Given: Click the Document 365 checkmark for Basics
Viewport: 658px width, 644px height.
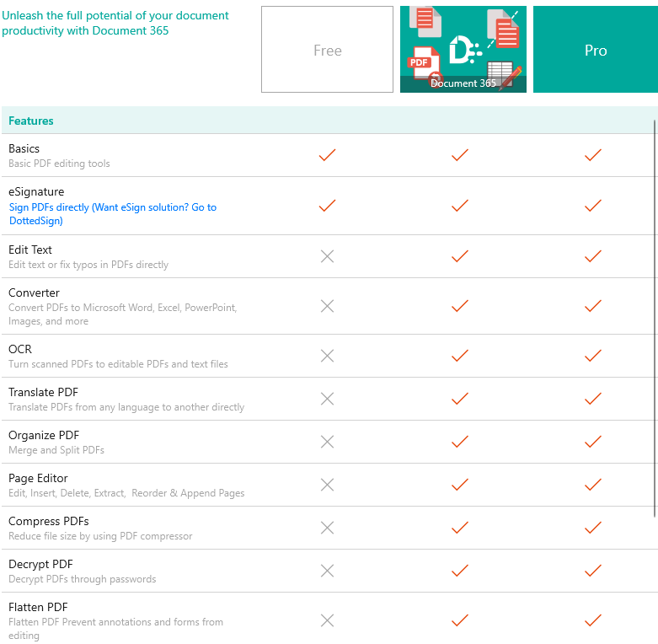Looking at the screenshot, I should tap(460, 155).
